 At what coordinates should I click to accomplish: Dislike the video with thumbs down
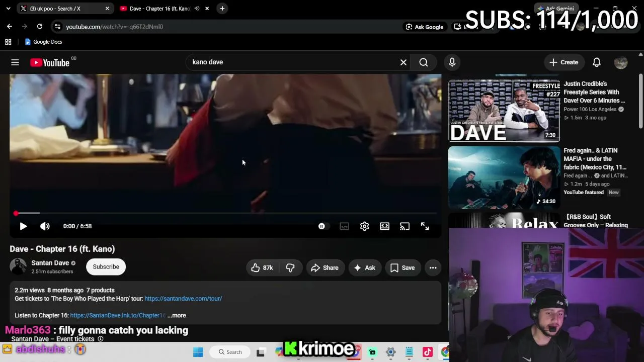290,268
